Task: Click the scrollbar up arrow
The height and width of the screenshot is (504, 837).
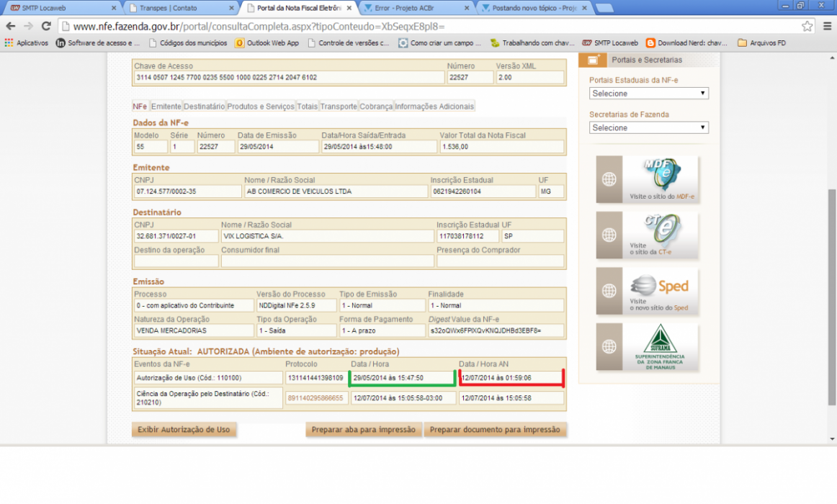Action: pos(832,58)
